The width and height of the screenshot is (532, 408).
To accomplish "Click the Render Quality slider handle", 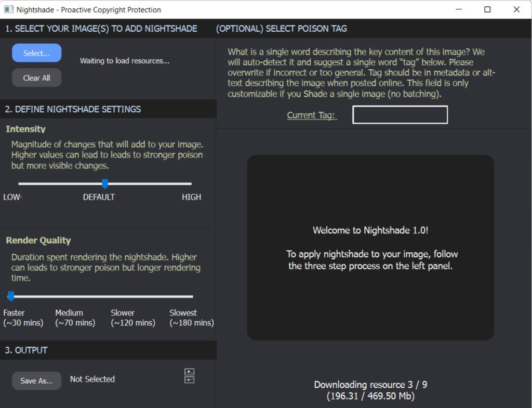I will pyautogui.click(x=11, y=296).
